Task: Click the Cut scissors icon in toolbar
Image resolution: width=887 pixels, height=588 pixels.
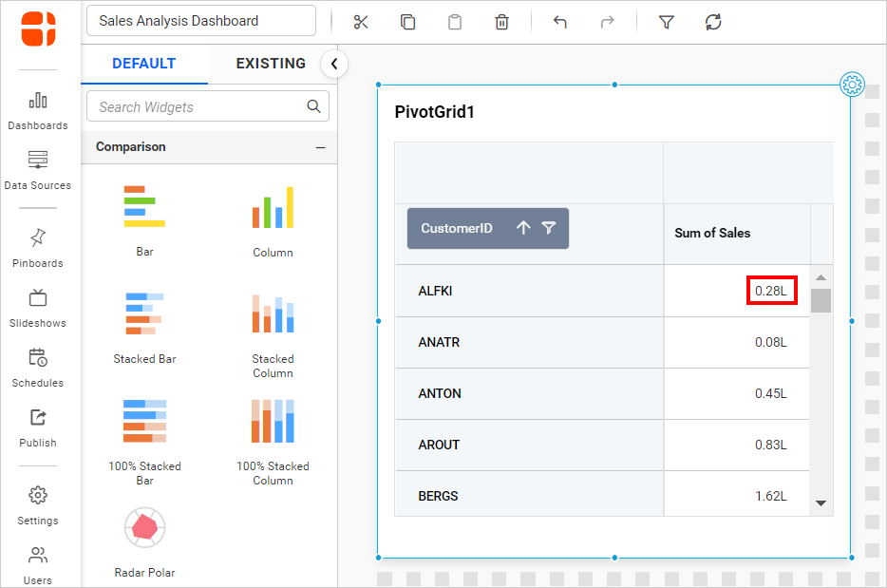Action: tap(361, 22)
